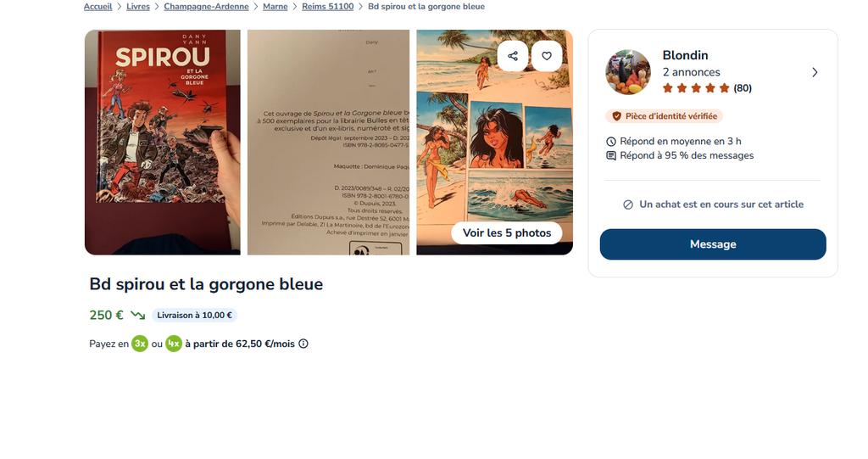The image size is (868, 459).
Task: Click the Livraison à 10,00 € badge
Action: 194,315
